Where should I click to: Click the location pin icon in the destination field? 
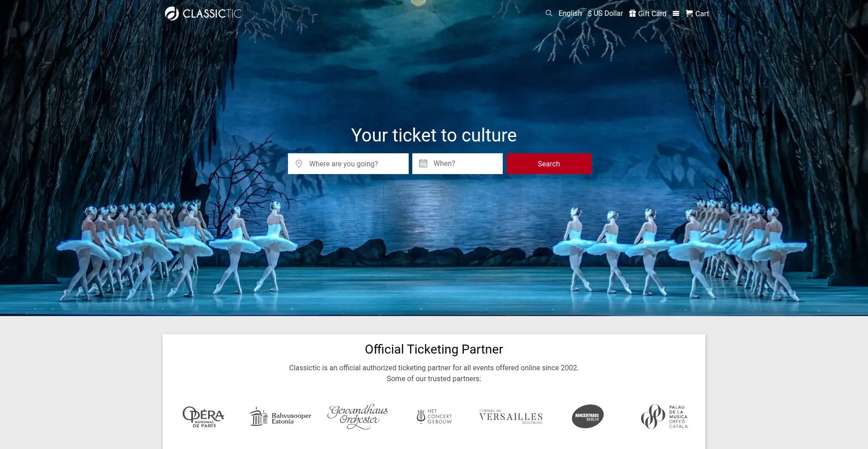point(299,164)
